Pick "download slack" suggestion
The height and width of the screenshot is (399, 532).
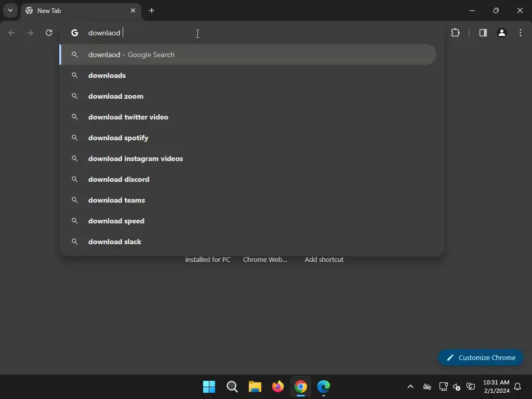(248, 242)
